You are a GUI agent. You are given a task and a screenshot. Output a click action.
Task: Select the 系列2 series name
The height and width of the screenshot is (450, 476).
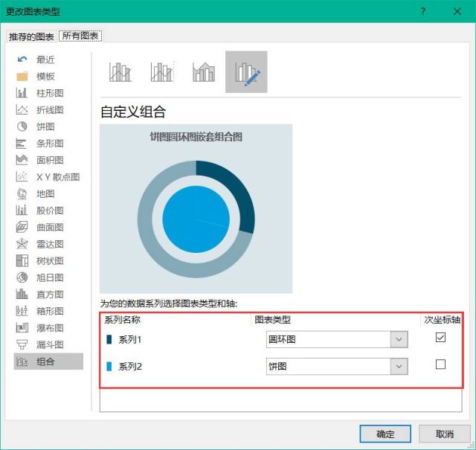point(130,367)
